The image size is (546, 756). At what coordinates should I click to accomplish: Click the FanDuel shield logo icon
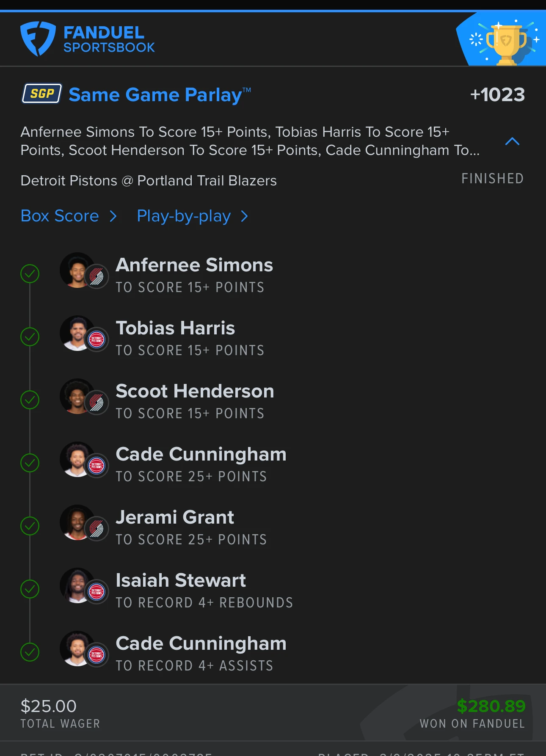click(x=38, y=39)
